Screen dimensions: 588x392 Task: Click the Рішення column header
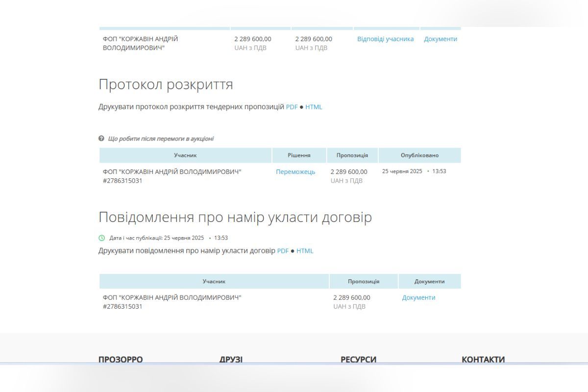[x=299, y=155]
